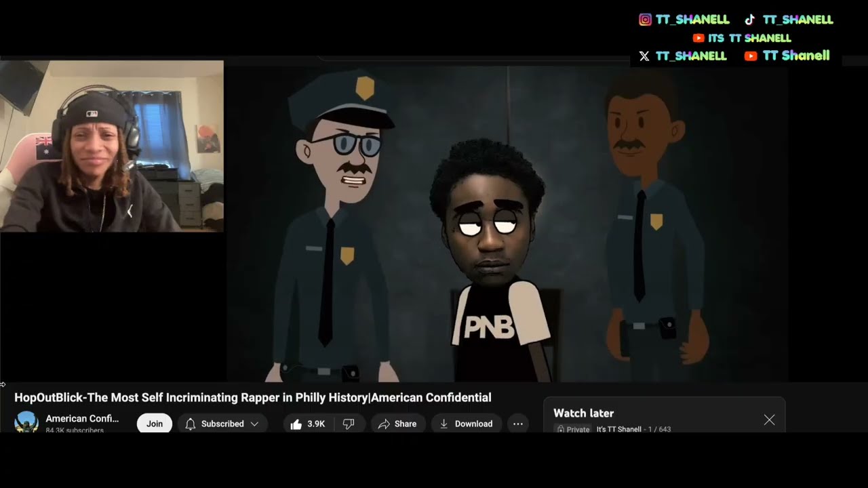Click the 84.3K subscribers count
The image size is (868, 488).
point(75,430)
